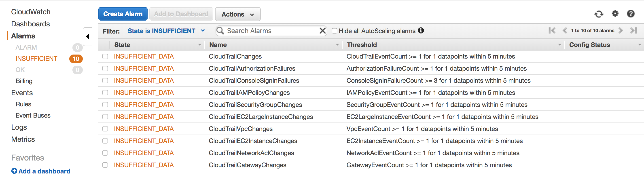Check the CloudTrailVpcChanges alarm row
644x190 pixels.
[105, 129]
